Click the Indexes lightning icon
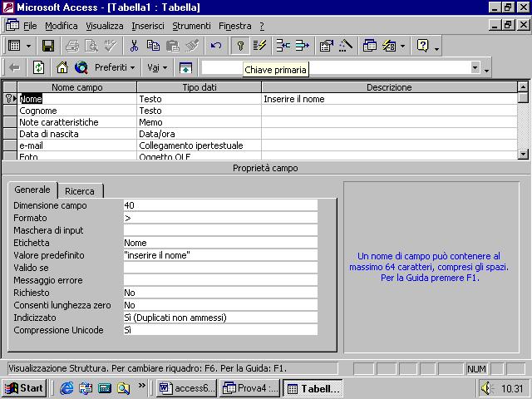Image resolution: width=532 pixels, height=399 pixels. click(259, 46)
